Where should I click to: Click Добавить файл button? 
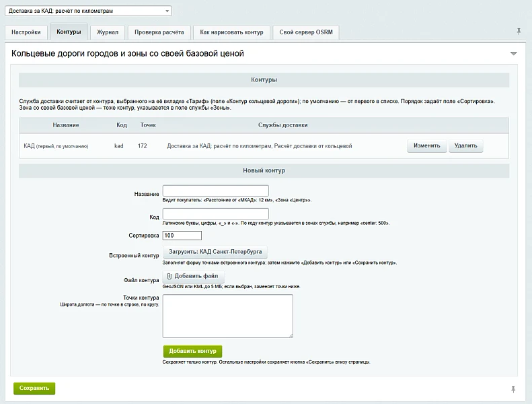[194, 276]
